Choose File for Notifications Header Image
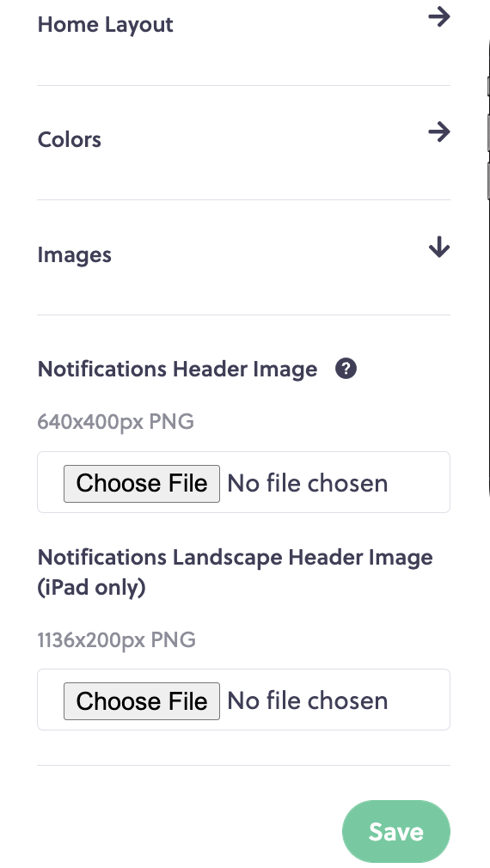The width and height of the screenshot is (490, 868). pos(142,483)
